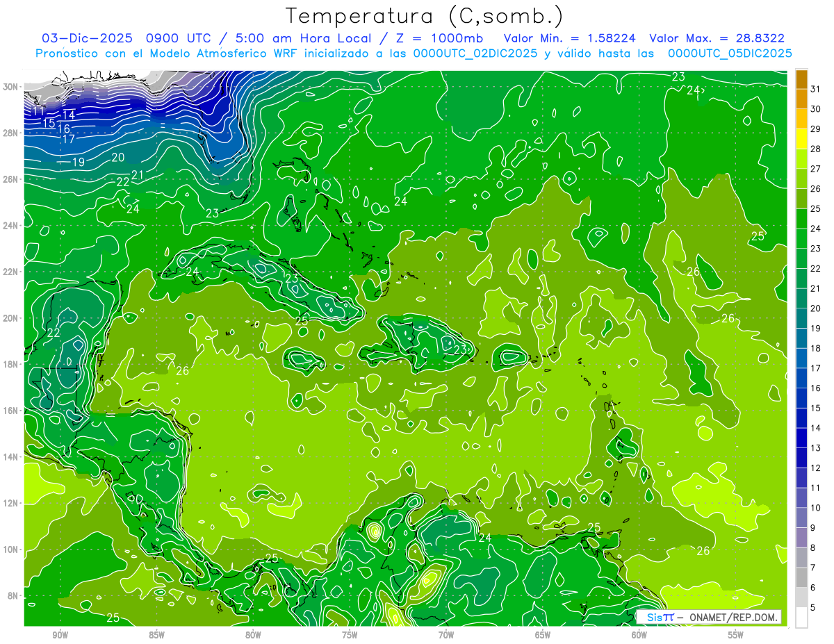Select the 'Z = 1000mb' level text
The image size is (834, 644).
[441, 38]
